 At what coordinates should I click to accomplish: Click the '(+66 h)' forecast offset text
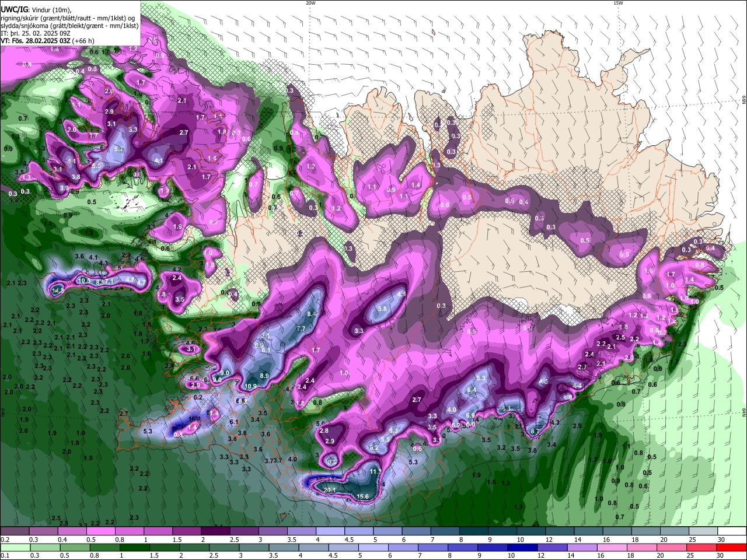click(83, 41)
